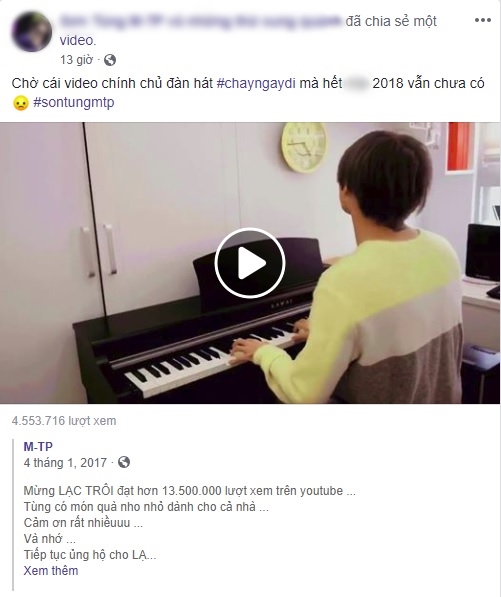The height and width of the screenshot is (597, 501).
Task: Open the blurred page name link
Action: click(201, 21)
